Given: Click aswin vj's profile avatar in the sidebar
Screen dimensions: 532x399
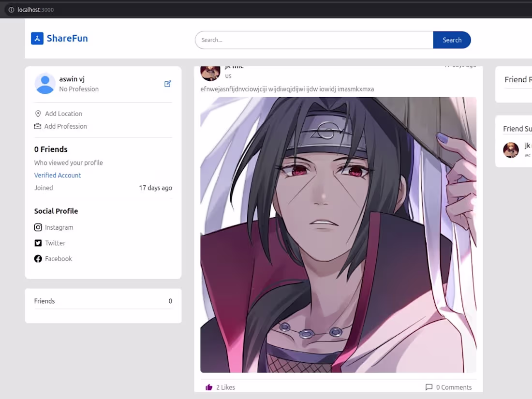Looking at the screenshot, I should point(44,83).
